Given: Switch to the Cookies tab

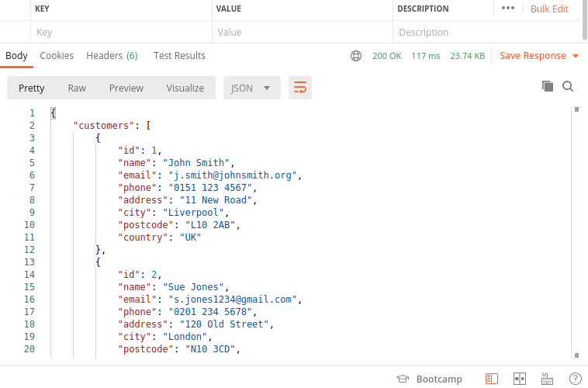Looking at the screenshot, I should click(x=57, y=56).
